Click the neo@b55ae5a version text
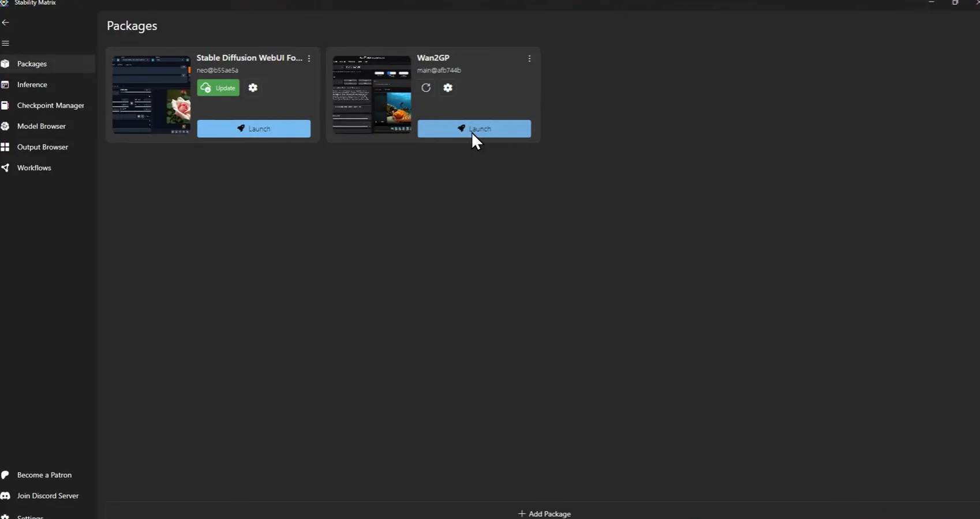Image resolution: width=980 pixels, height=519 pixels. pyautogui.click(x=218, y=70)
